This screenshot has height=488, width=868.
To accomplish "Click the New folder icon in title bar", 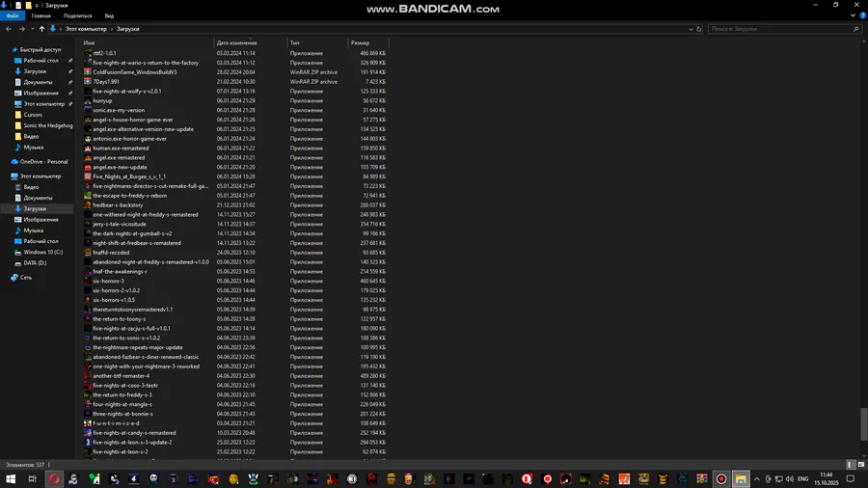I will tap(28, 5).
